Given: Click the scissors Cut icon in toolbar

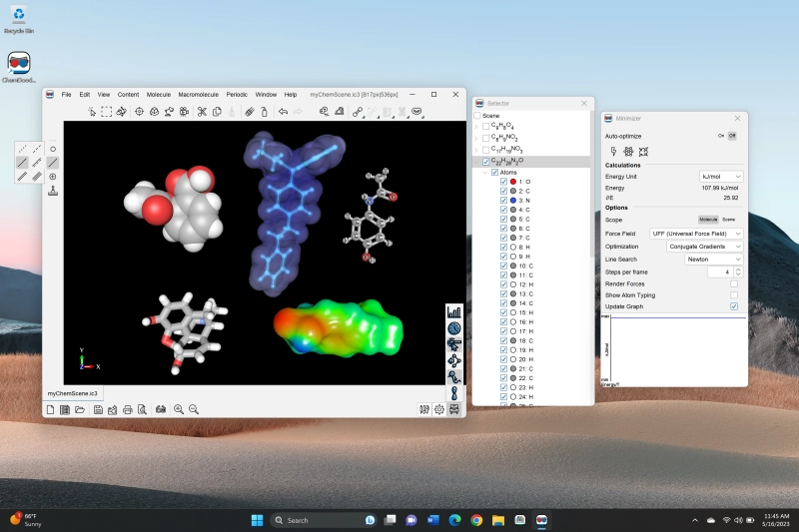Looking at the screenshot, I should tap(201, 112).
